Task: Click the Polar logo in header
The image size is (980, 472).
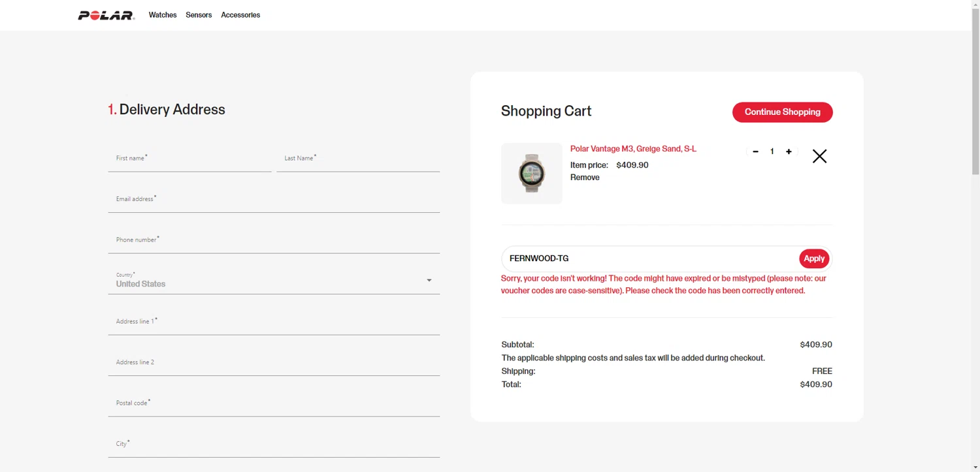Action: click(106, 15)
